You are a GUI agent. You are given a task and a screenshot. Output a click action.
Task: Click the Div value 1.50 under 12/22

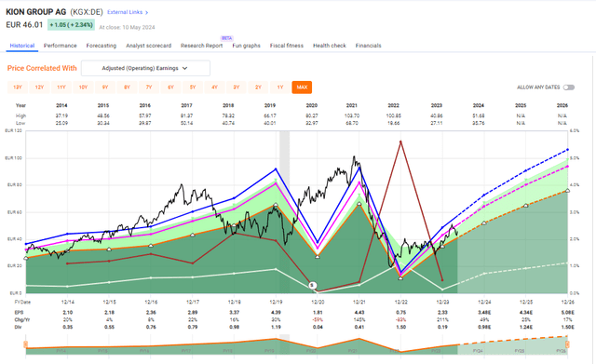click(x=401, y=327)
